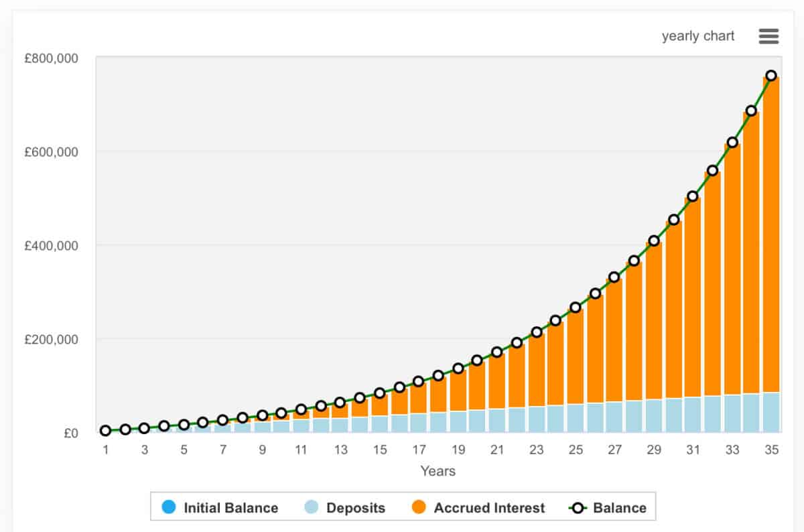Click the year 31 accrued interest bar
804x532 pixels.
pos(693,295)
